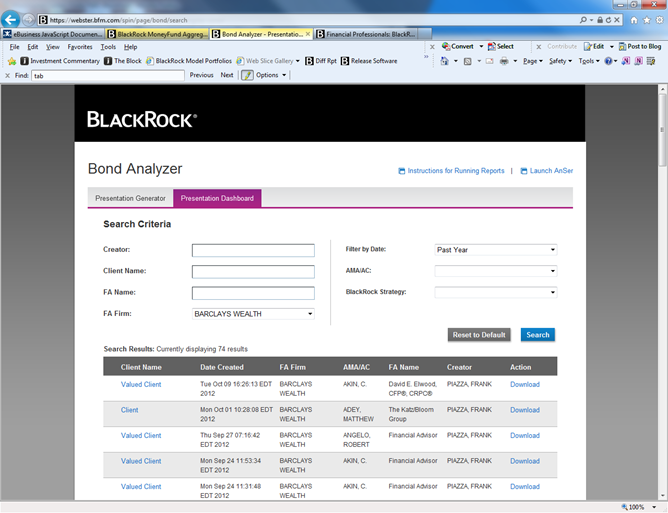Click the Stop loading X icon in address bar
This screenshot has height=513, width=668.
(x=616, y=20)
